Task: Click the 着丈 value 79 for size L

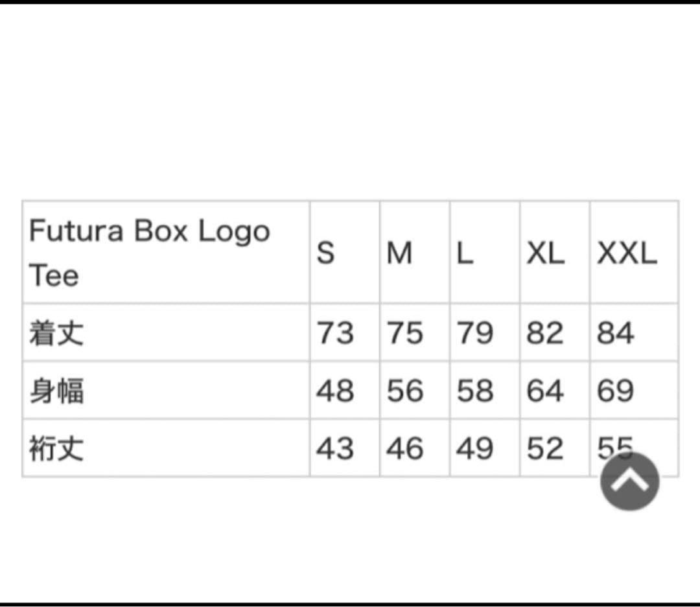Action: coord(475,334)
